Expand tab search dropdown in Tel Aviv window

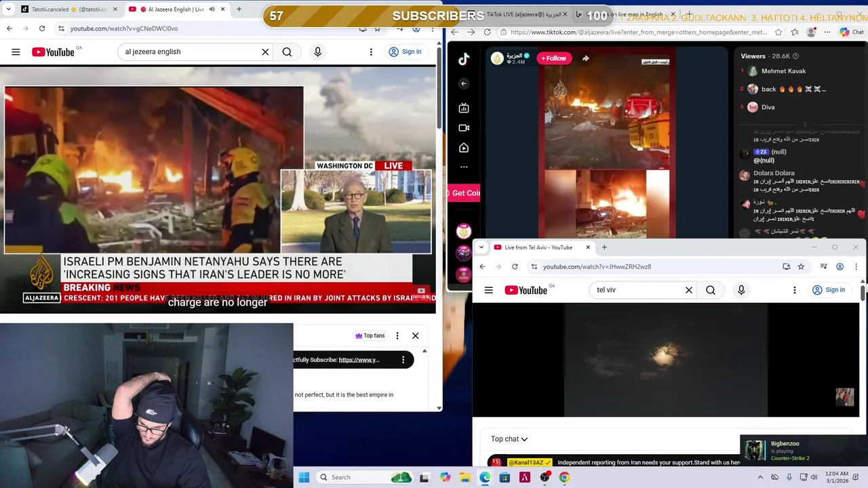pyautogui.click(x=481, y=247)
